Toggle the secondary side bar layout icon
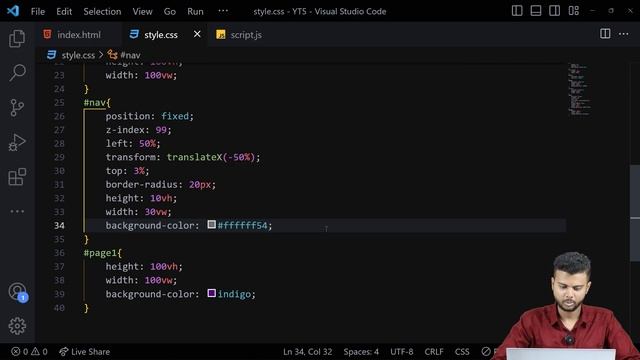 point(555,11)
